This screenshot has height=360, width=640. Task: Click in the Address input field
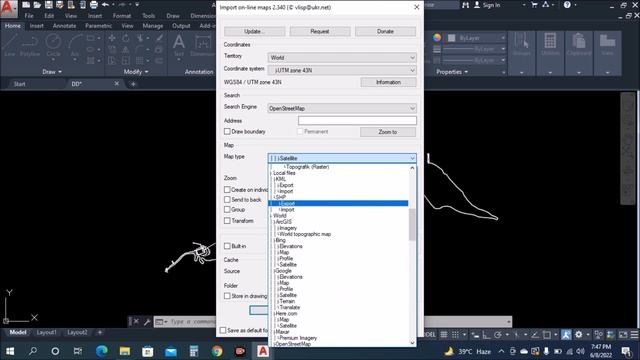click(x=357, y=120)
